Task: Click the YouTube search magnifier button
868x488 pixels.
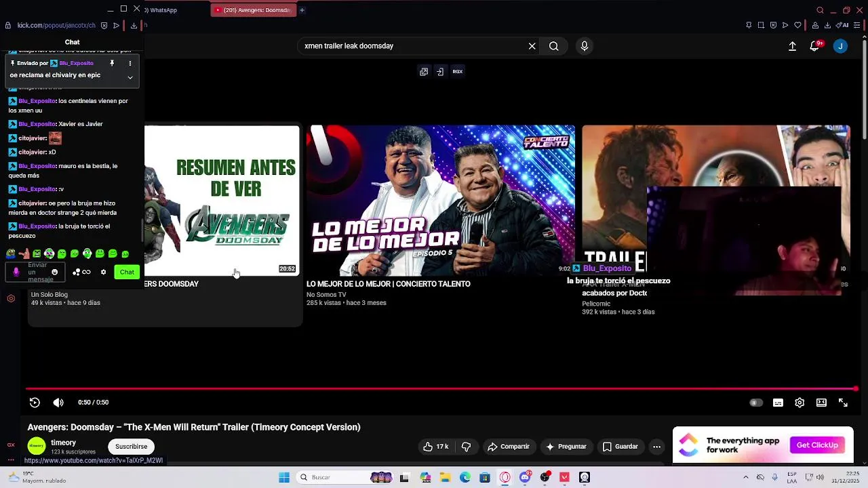Action: pos(554,46)
